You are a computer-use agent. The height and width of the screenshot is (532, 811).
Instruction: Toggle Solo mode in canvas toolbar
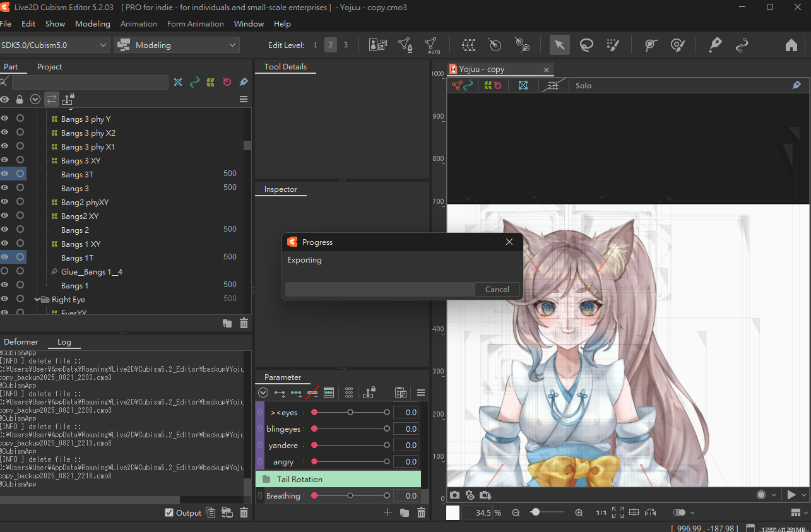(x=583, y=85)
